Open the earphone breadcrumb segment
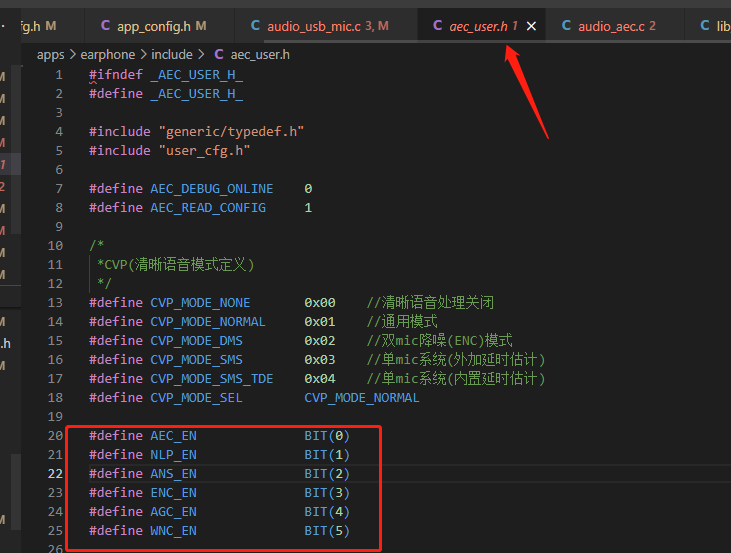Screen dimensions: 731x553 108,55
